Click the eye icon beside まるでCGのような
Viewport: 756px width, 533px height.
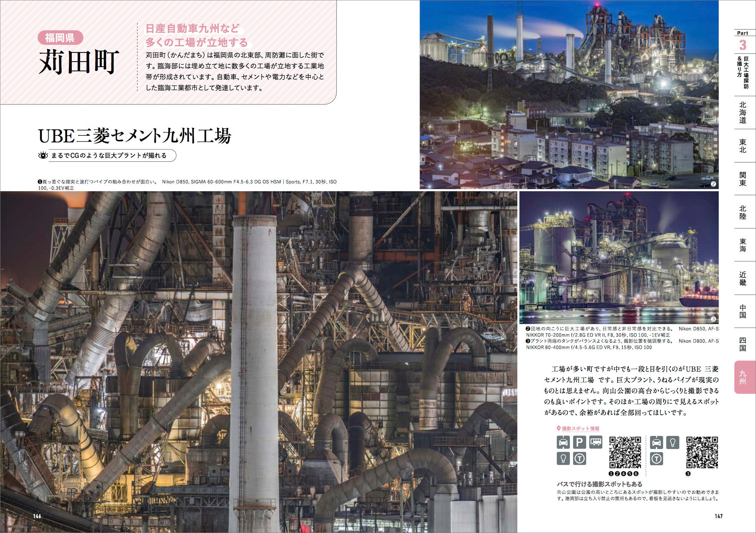coord(43,155)
